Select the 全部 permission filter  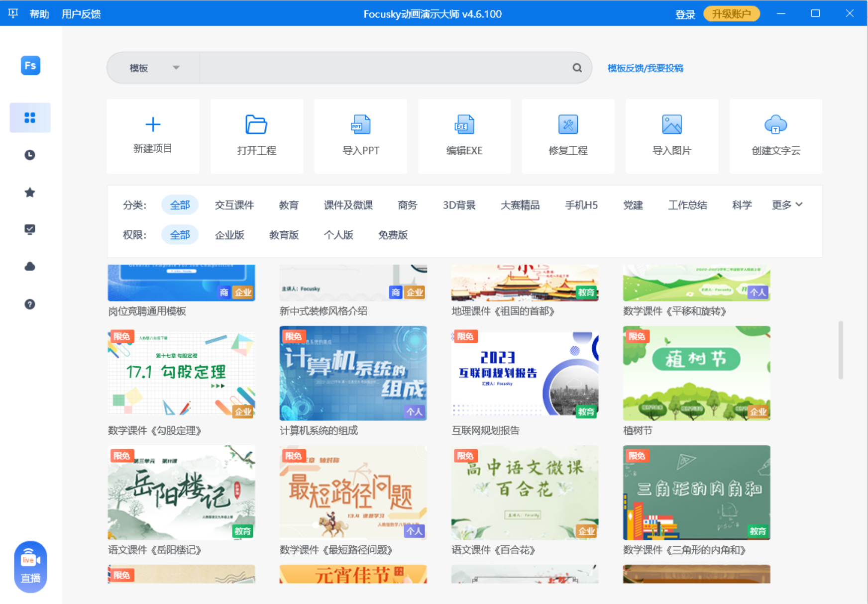[180, 235]
